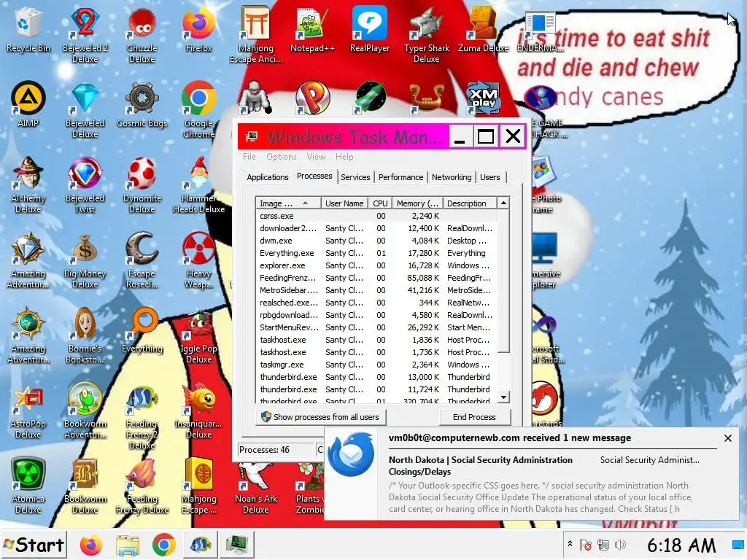Open Alchemy Deluxe desktop icon
Image resolution: width=747 pixels, height=560 pixels.
click(28, 184)
